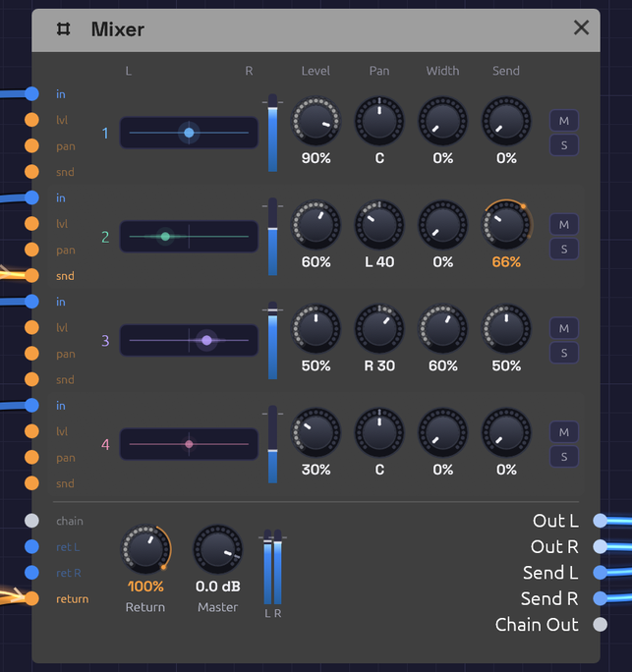Click channel 1 'in' input port
The image size is (632, 672).
tap(31, 94)
